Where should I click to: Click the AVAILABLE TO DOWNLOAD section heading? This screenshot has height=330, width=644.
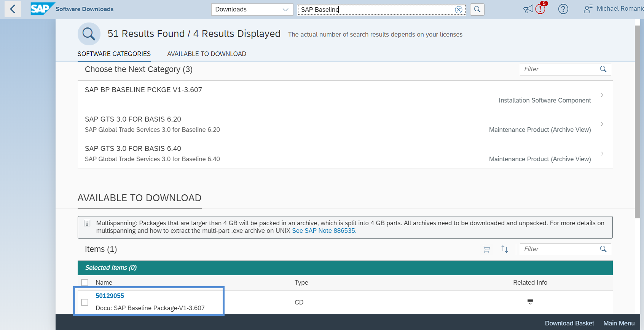(139, 198)
